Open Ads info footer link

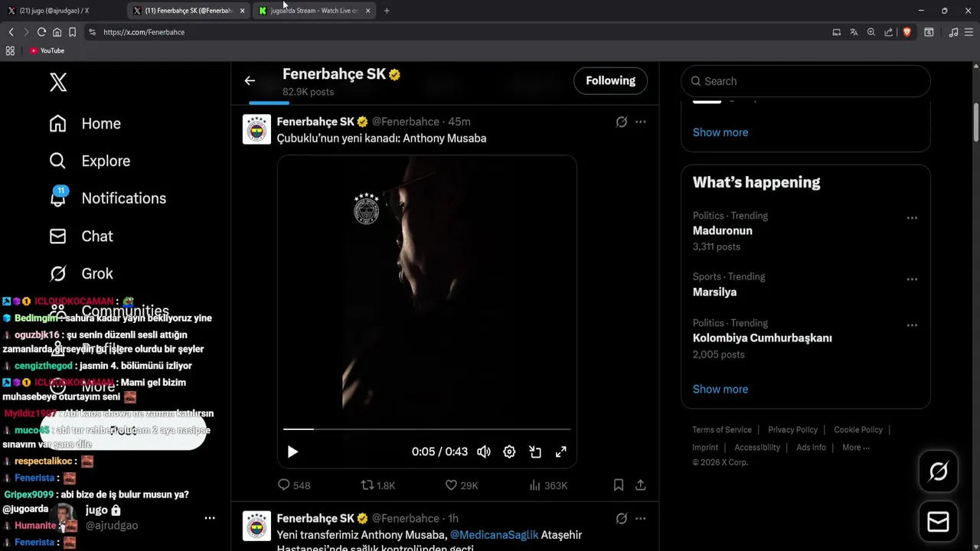[x=811, y=448]
